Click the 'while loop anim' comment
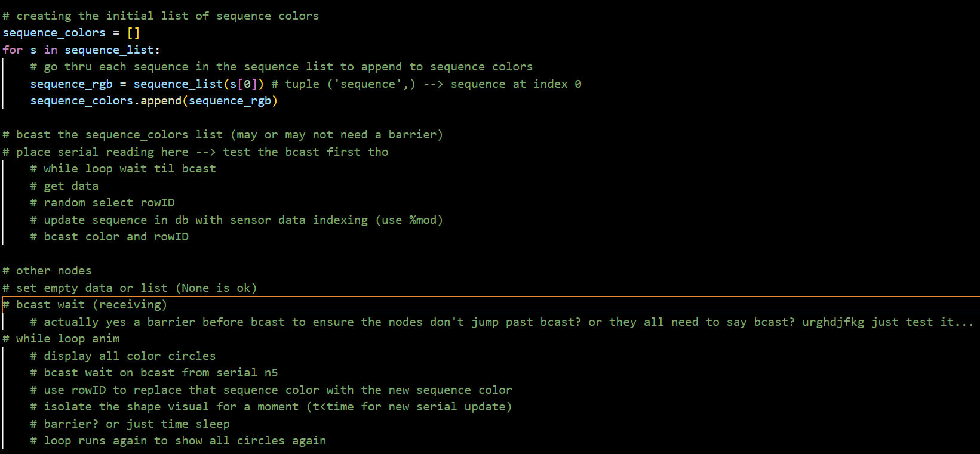 pos(62,339)
